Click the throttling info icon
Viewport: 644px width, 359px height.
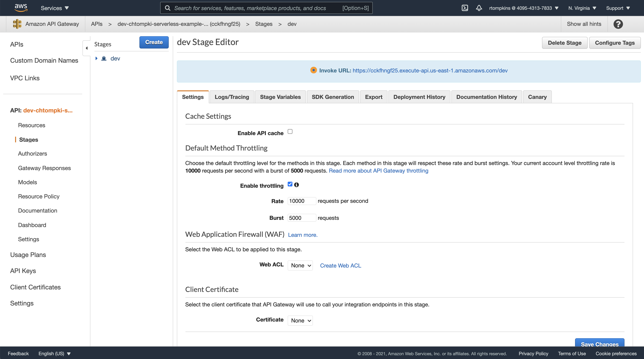[x=297, y=185]
